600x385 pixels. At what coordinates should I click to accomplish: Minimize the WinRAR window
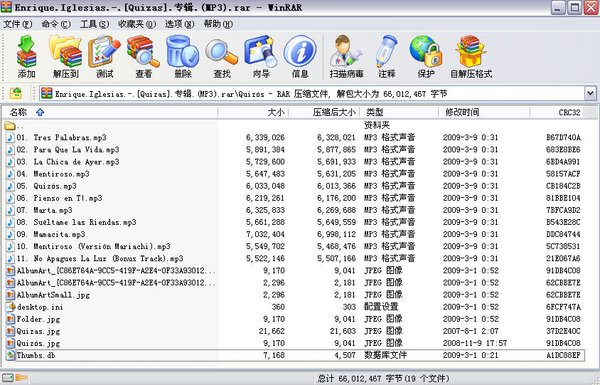[x=558, y=8]
